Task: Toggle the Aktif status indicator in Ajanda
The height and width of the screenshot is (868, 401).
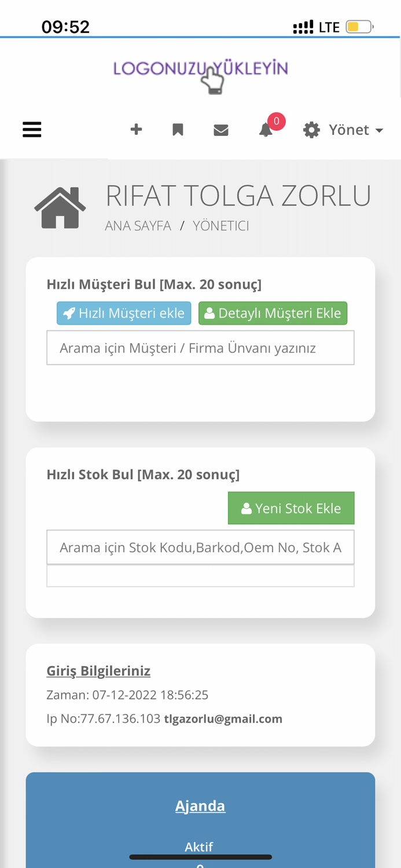Action: [x=200, y=847]
